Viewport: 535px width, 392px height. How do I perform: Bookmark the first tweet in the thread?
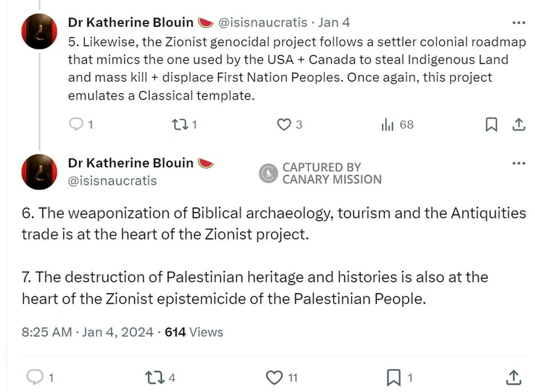(x=492, y=124)
